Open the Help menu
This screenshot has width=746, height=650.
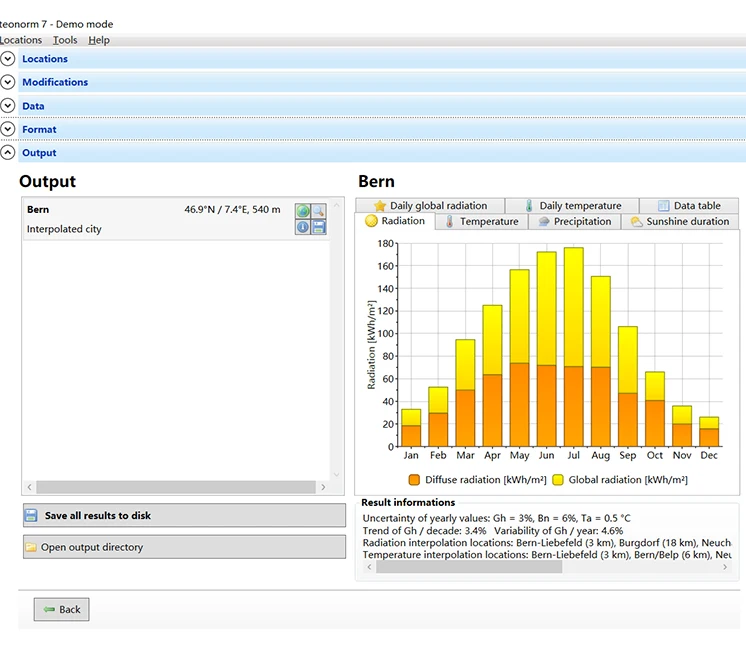coord(99,40)
